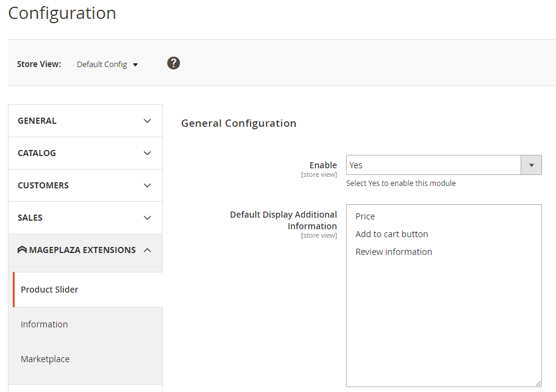
Task: Open the Store View Default Config switcher
Action: tap(107, 64)
